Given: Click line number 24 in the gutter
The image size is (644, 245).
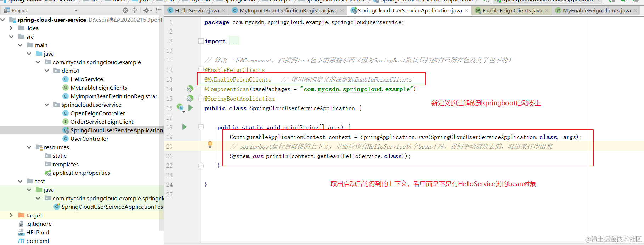Looking at the screenshot, I should point(169,185).
